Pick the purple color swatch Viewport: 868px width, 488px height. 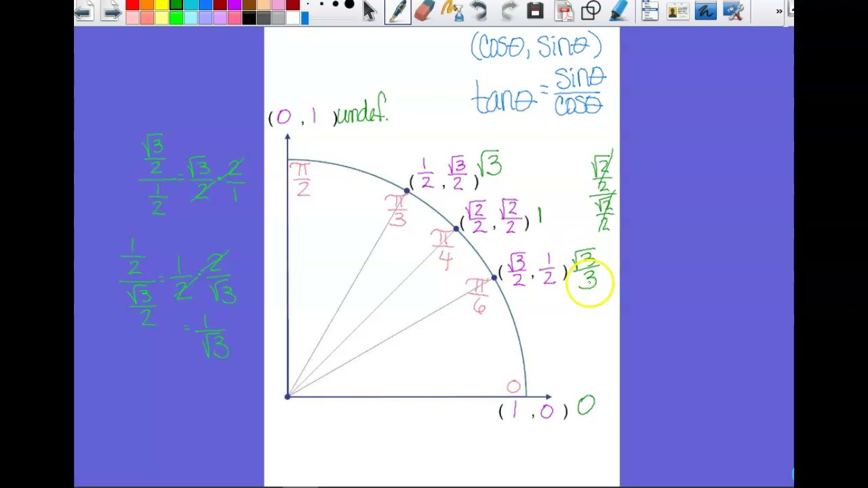point(235,4)
